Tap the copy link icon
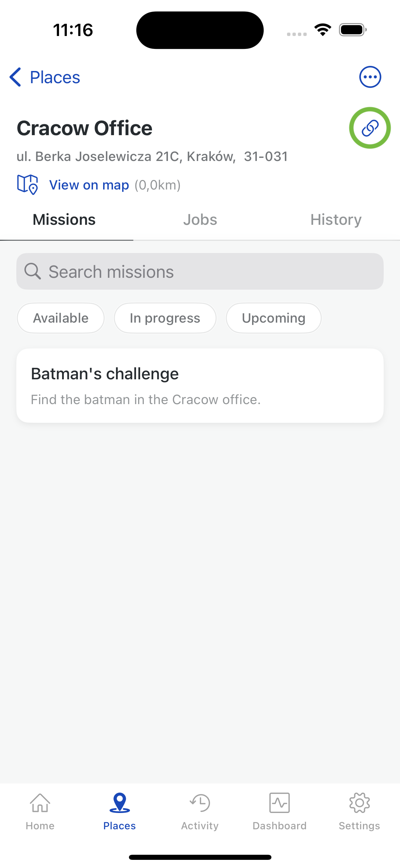The height and width of the screenshot is (868, 400). coord(370,128)
